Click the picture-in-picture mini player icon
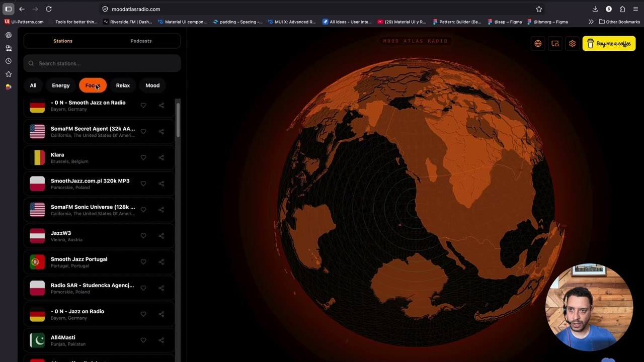The image size is (644, 362). coord(555,44)
